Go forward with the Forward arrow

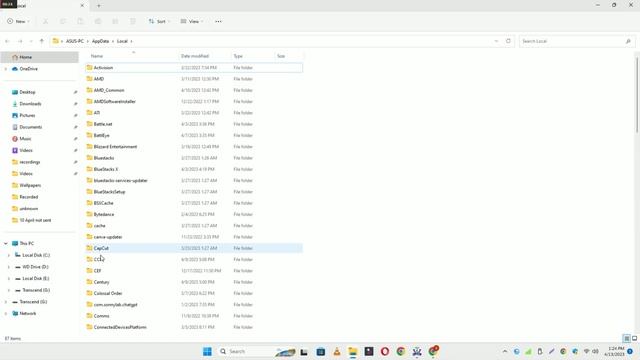(20, 41)
